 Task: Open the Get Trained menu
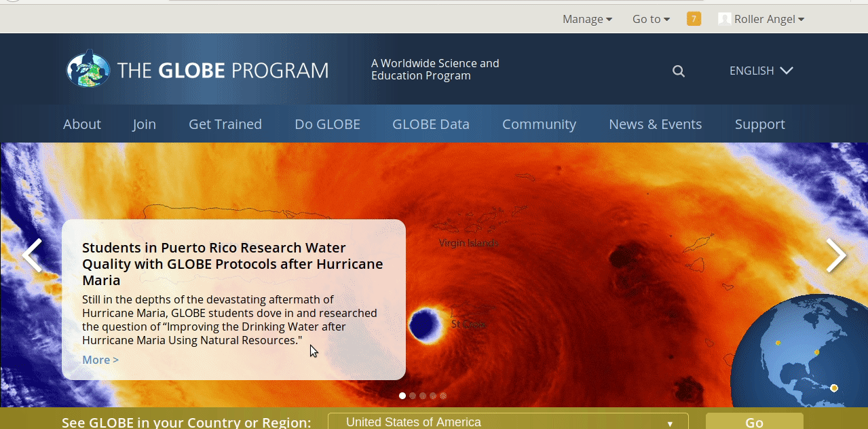[225, 124]
